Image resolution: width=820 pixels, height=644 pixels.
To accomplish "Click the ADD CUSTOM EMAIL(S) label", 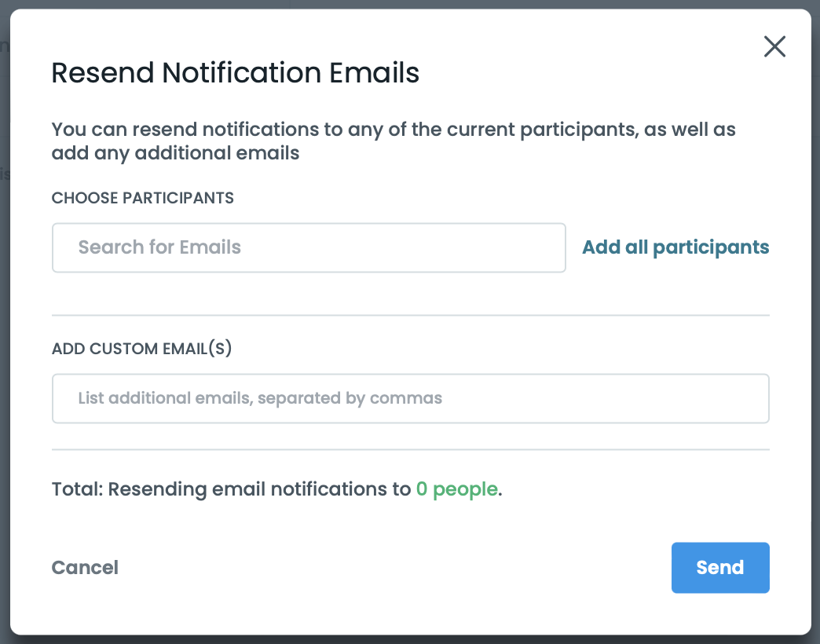I will click(142, 349).
